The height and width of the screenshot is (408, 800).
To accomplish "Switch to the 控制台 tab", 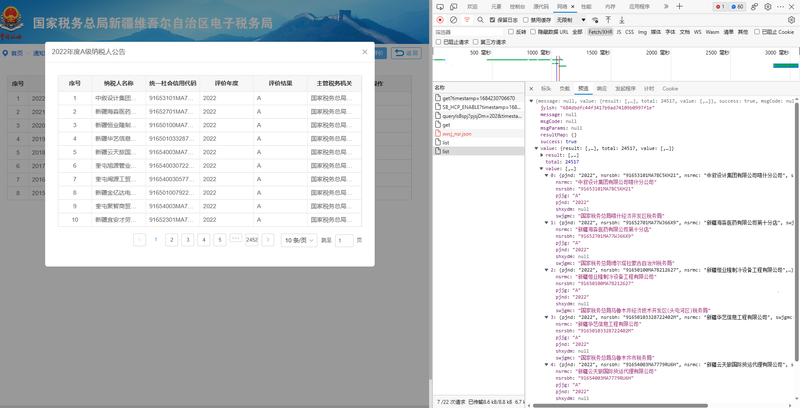I will (517, 7).
